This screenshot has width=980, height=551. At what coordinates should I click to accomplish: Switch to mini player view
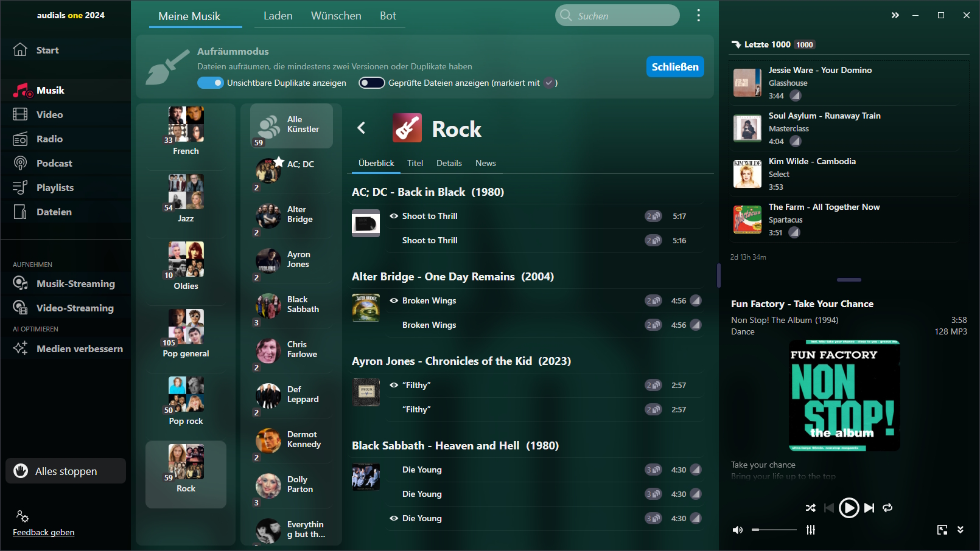click(x=942, y=530)
